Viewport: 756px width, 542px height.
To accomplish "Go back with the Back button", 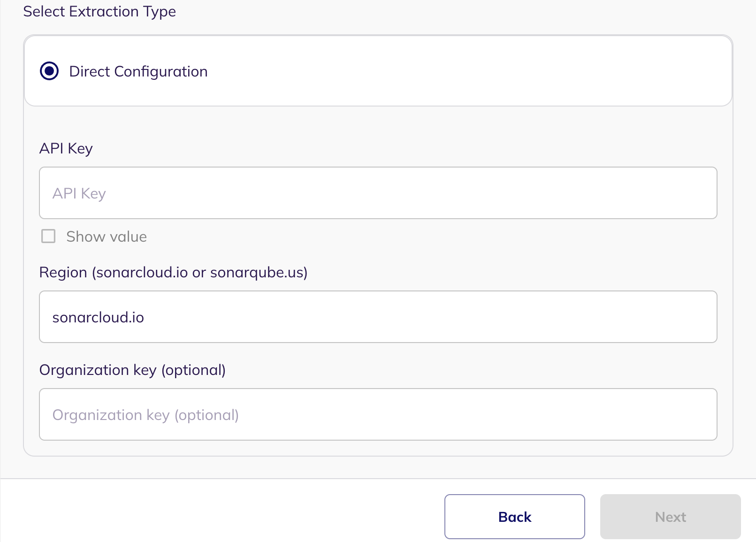I will (x=515, y=517).
